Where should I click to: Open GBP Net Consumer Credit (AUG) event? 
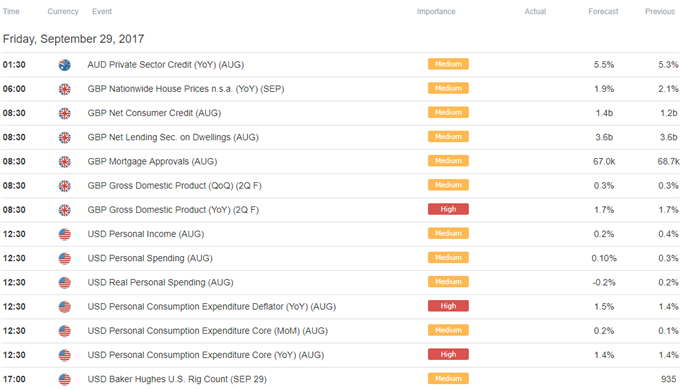click(154, 113)
